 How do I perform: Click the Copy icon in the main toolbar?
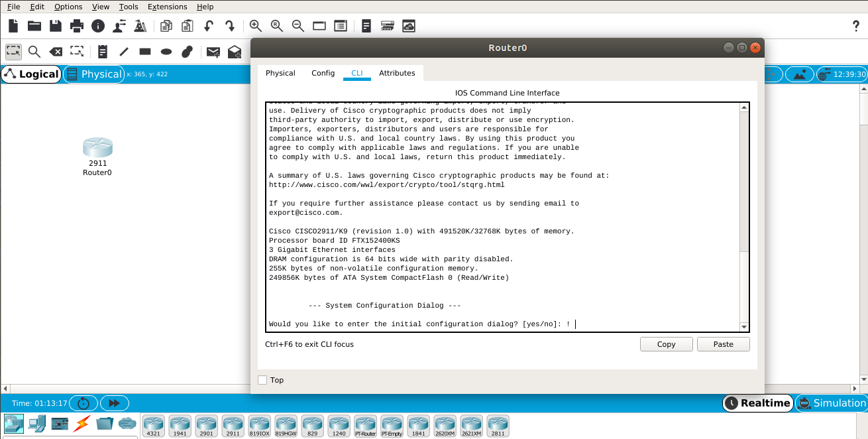tap(166, 26)
